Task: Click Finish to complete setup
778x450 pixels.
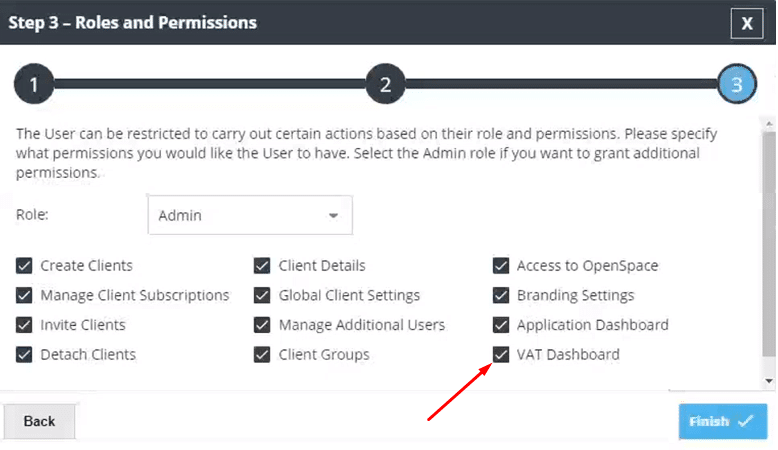Action: coord(722,421)
